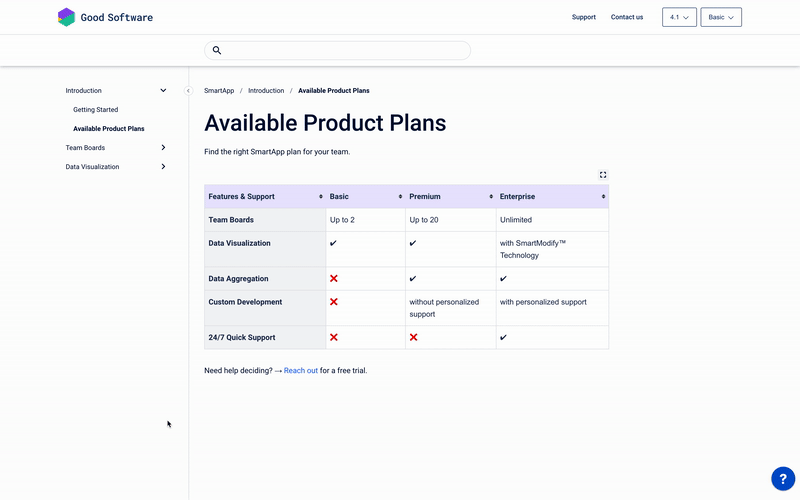This screenshot has height=500, width=800.
Task: Collapse the sidebar with arrow handle
Action: 188,91
